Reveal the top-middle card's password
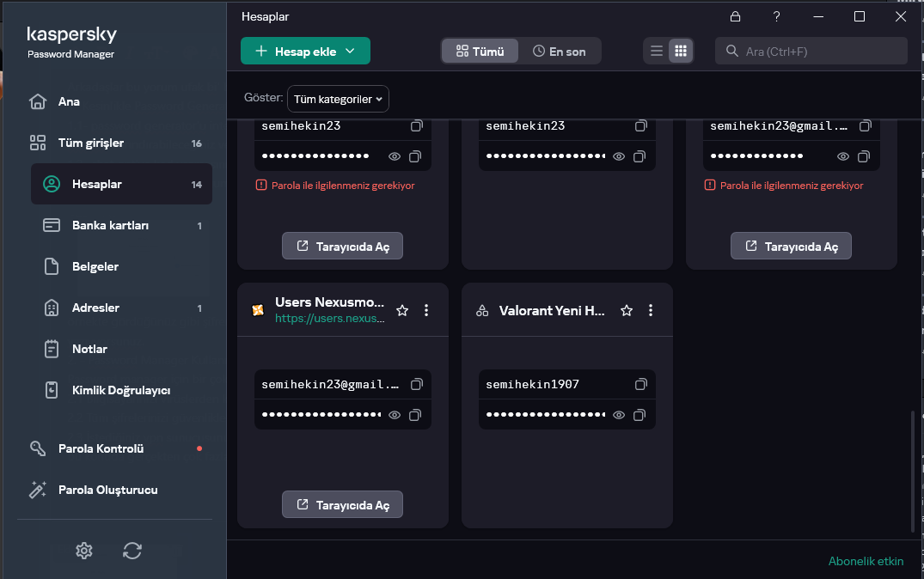Image resolution: width=924 pixels, height=579 pixels. coord(619,156)
